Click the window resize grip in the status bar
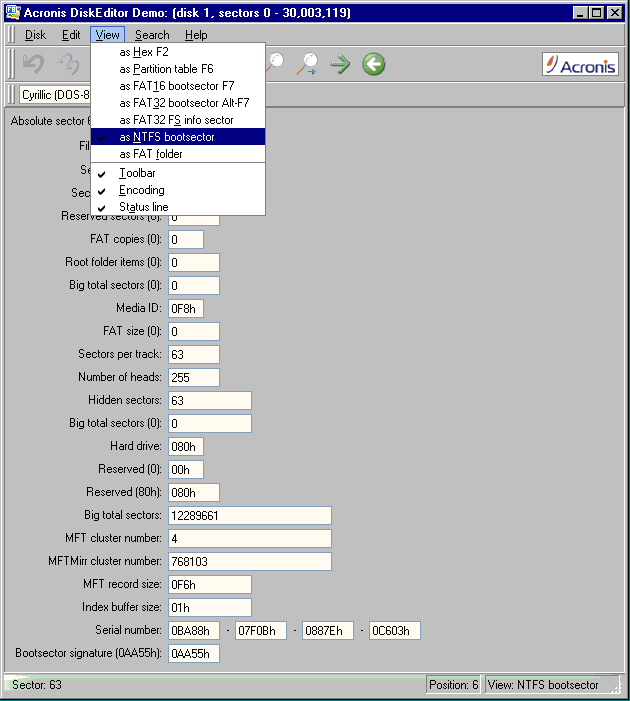Screen dimensions: 630x701 (x=616, y=688)
